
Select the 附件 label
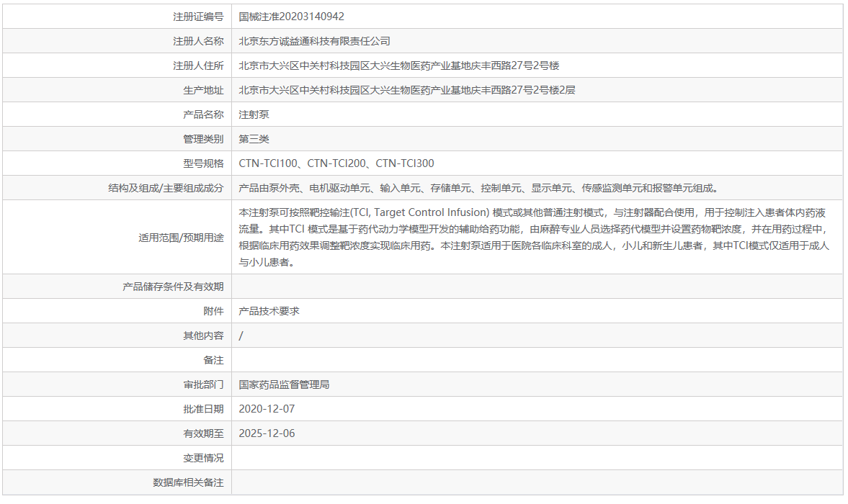pos(213,311)
